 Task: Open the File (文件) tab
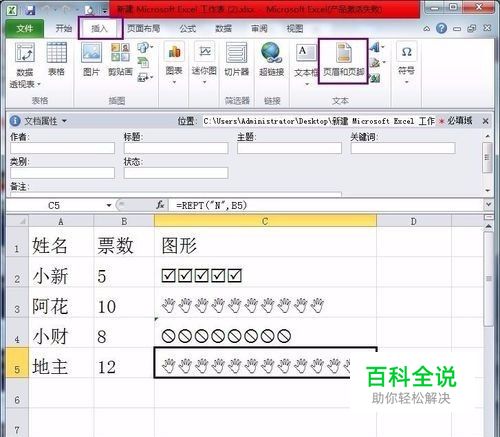coord(24,29)
